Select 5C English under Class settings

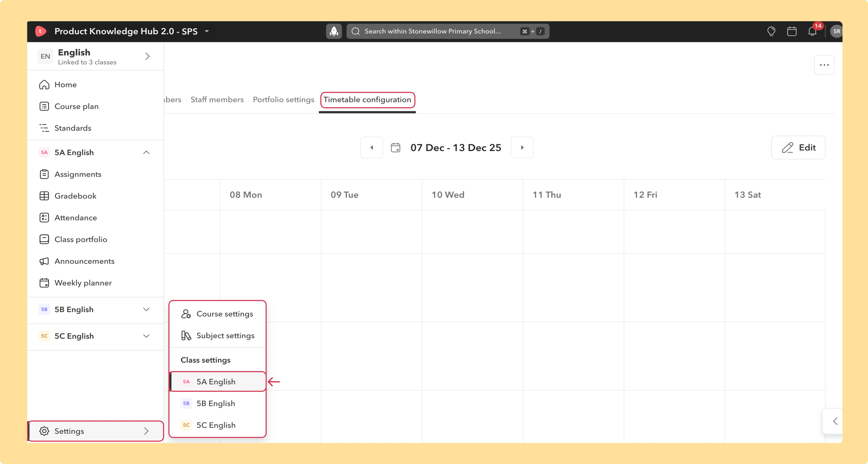click(x=218, y=425)
